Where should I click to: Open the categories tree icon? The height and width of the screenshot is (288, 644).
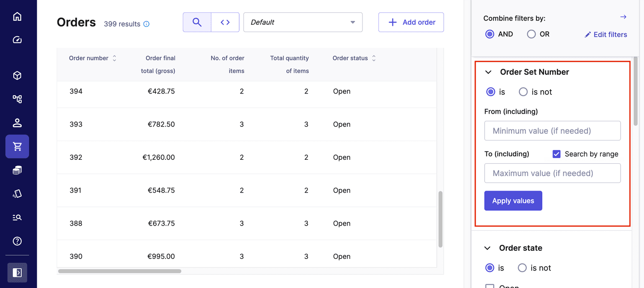pos(17,99)
